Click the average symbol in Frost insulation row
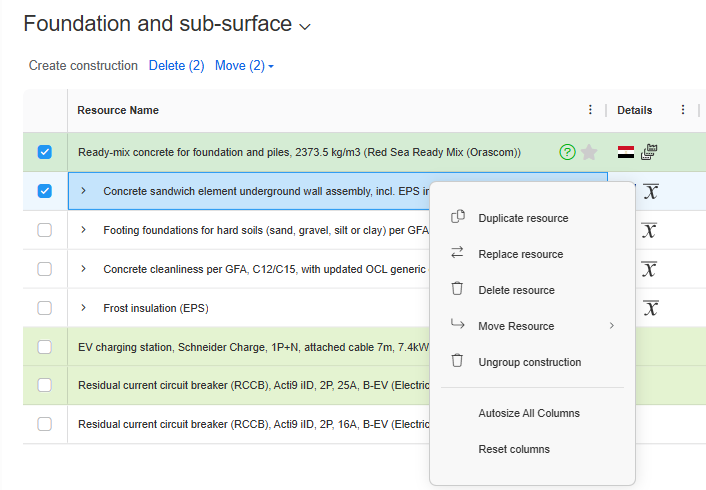This screenshot has width=706, height=490. pyautogui.click(x=650, y=308)
